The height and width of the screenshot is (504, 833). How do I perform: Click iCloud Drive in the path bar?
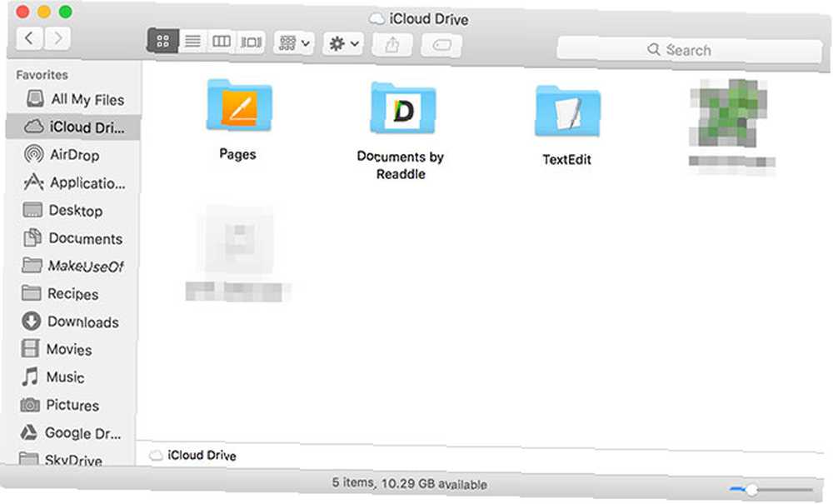(x=193, y=456)
